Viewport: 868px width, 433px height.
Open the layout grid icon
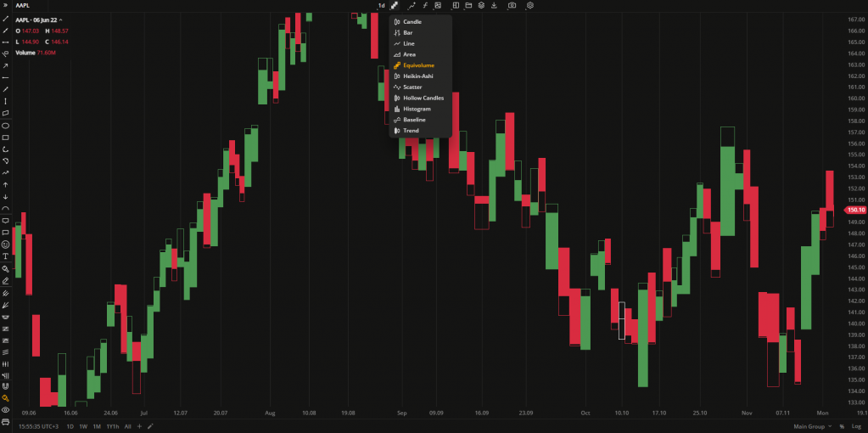[455, 5]
